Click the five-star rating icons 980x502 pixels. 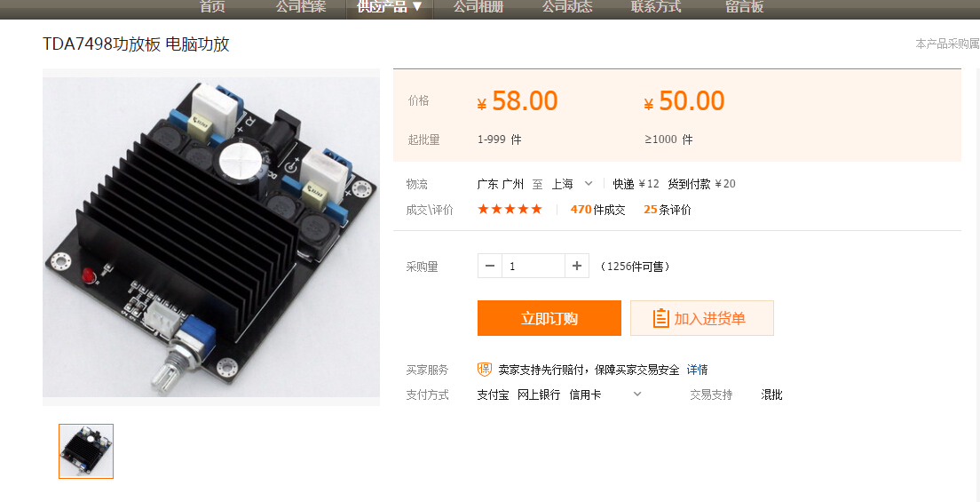pos(510,210)
